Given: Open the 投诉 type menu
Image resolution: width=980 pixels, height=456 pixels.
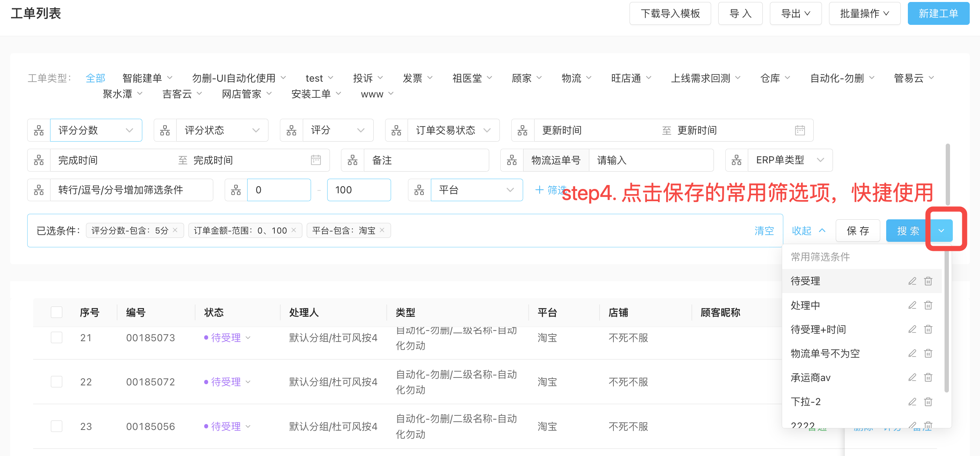Looking at the screenshot, I should [x=368, y=78].
